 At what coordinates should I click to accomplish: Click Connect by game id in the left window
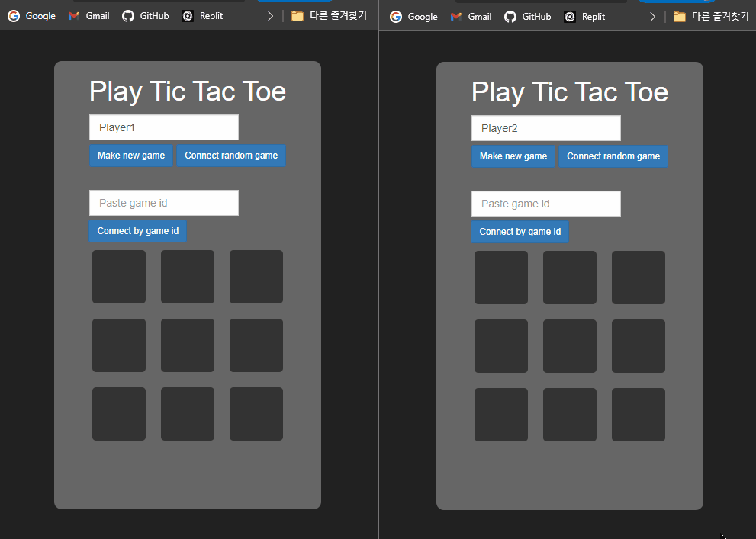[137, 230]
